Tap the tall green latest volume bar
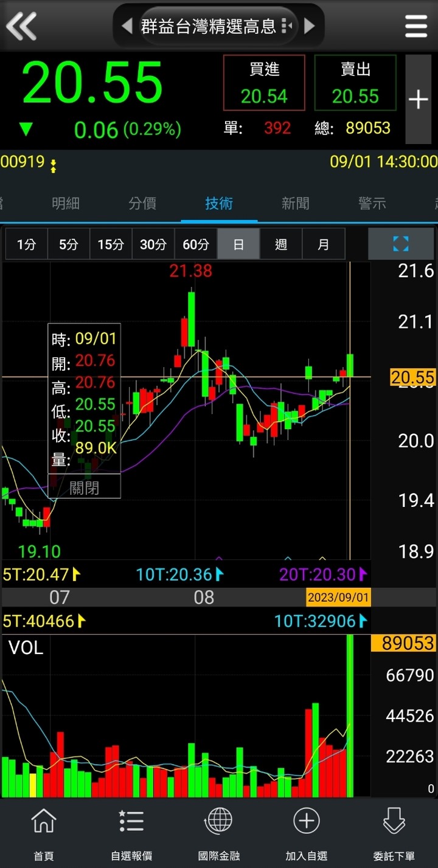Viewport: 438px width, 868px height. click(x=350, y=715)
